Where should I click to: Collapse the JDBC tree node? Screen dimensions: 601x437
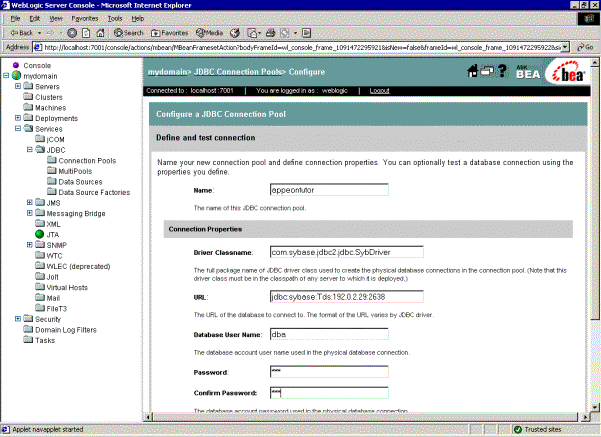pyautogui.click(x=30, y=150)
